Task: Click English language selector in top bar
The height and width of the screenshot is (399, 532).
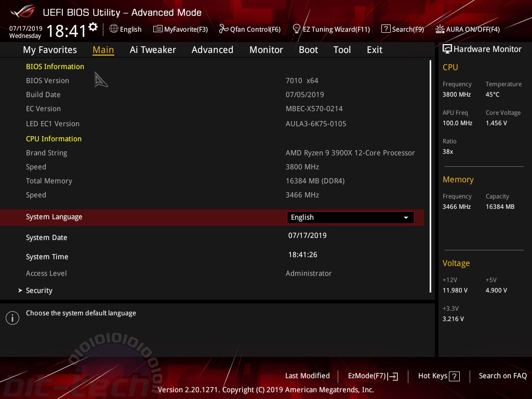Action: (126, 29)
